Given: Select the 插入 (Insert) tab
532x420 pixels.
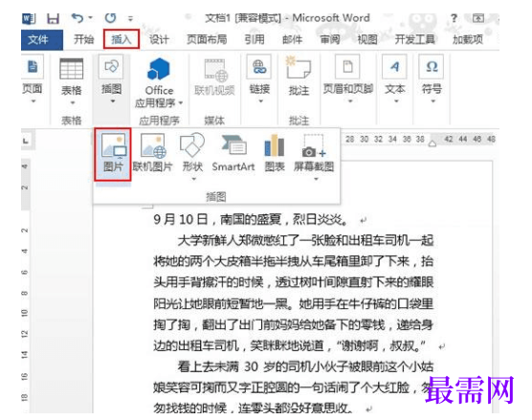Looking at the screenshot, I should [x=122, y=39].
